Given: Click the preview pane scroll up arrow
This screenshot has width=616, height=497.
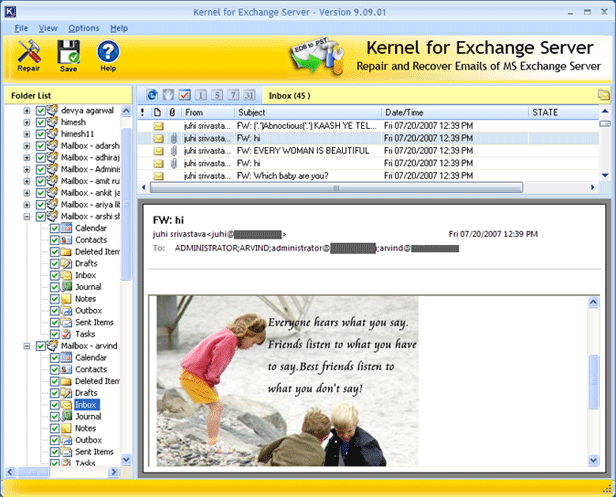Looking at the screenshot, I should pyautogui.click(x=593, y=302).
